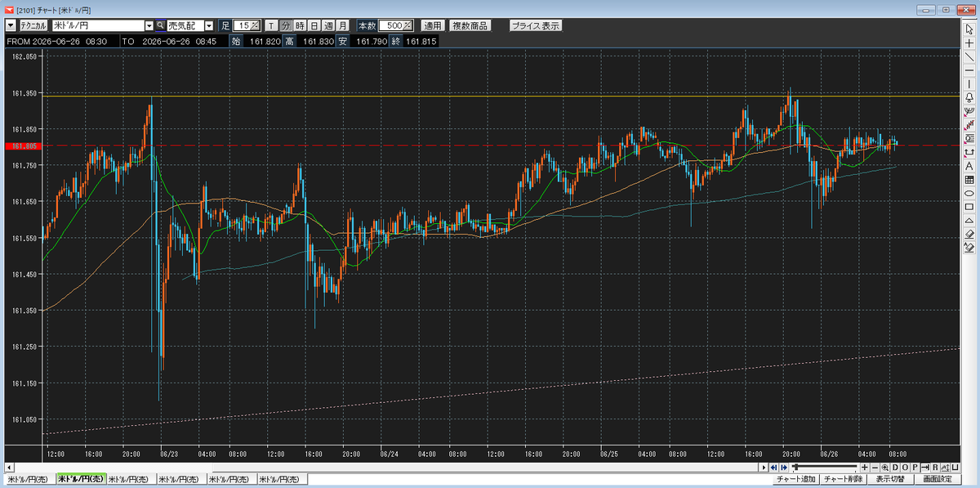Select the triangle drawing tool
The width and height of the screenshot is (980, 488).
[x=969, y=220]
